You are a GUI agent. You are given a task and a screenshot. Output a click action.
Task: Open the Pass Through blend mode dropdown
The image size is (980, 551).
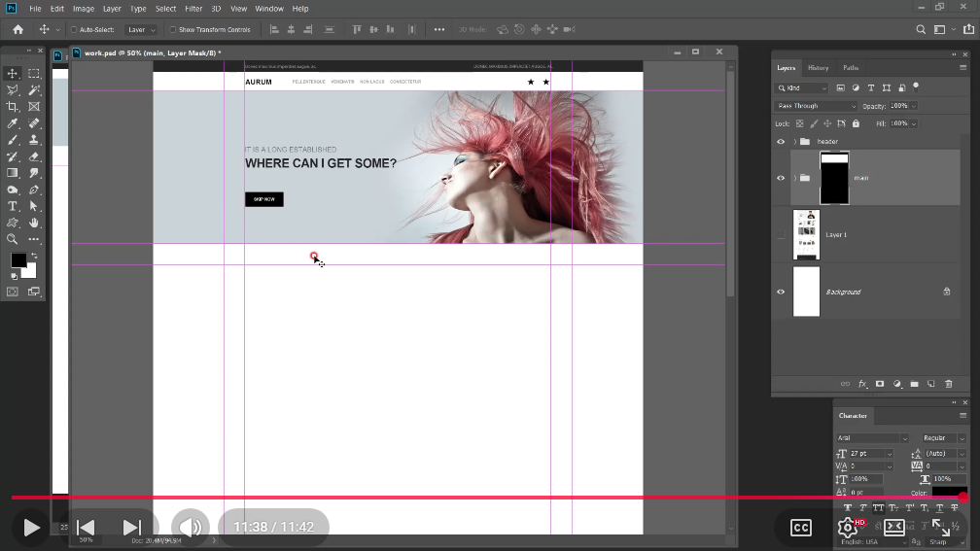(x=816, y=106)
